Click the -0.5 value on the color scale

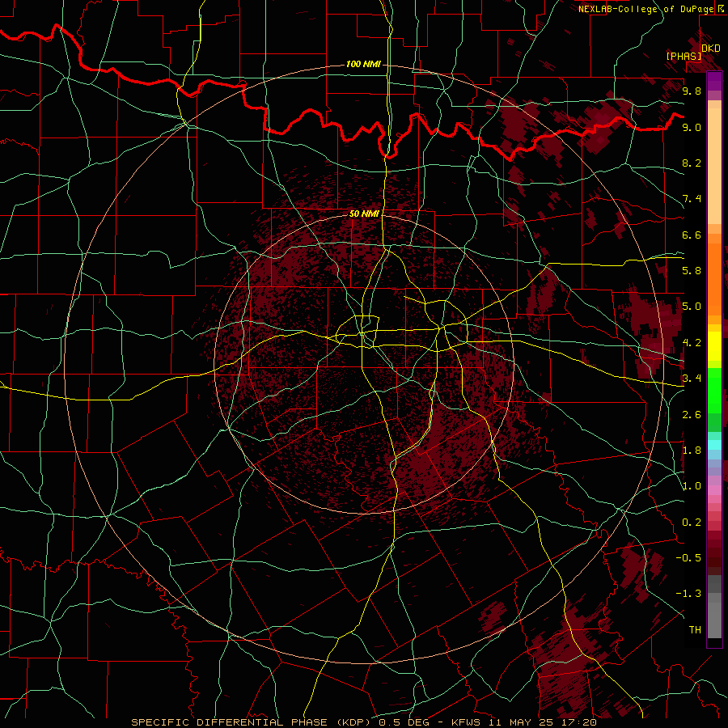pos(688,558)
